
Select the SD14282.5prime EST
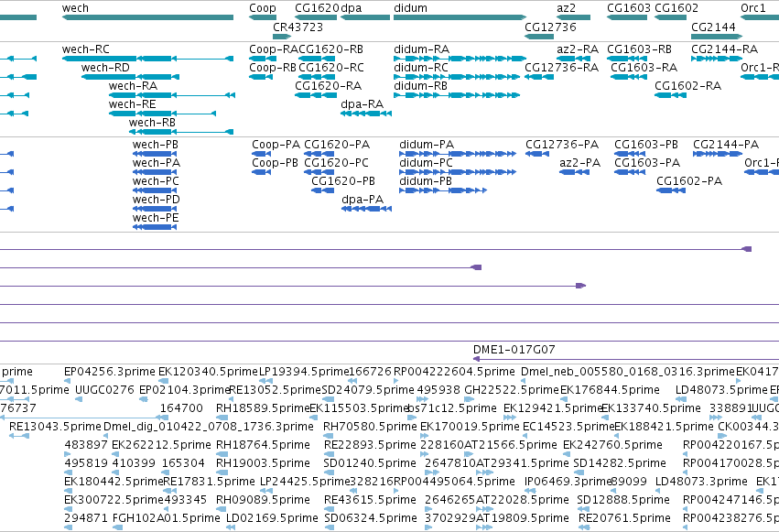(x=579, y=472)
